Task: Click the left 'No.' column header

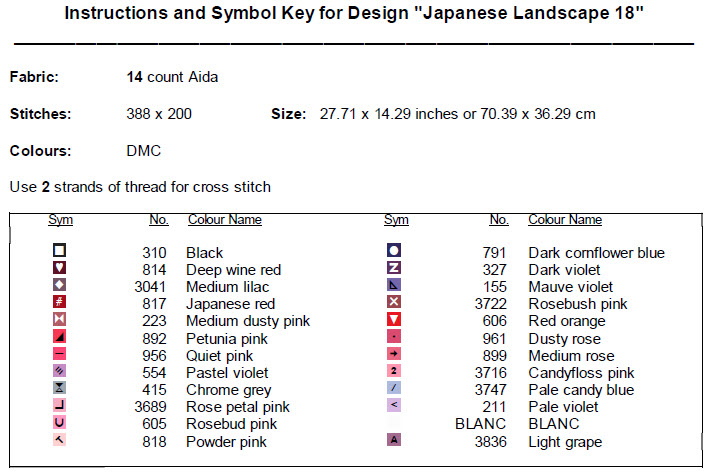Action: click(158, 220)
